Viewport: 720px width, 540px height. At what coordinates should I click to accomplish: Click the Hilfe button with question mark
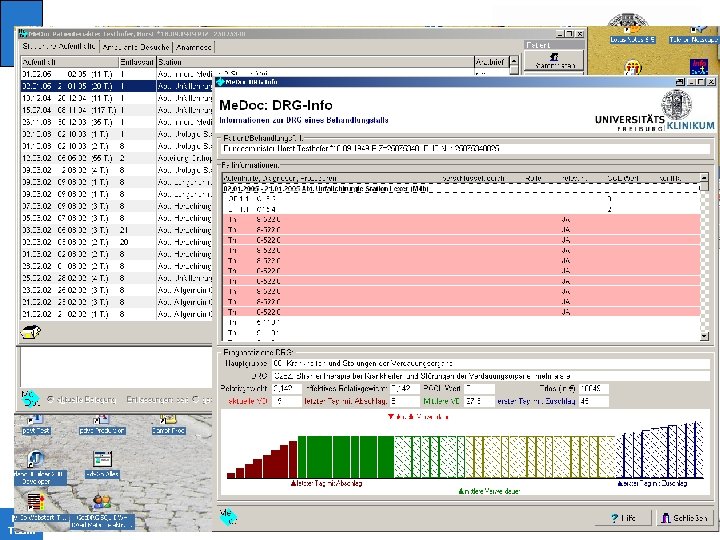(x=624, y=518)
